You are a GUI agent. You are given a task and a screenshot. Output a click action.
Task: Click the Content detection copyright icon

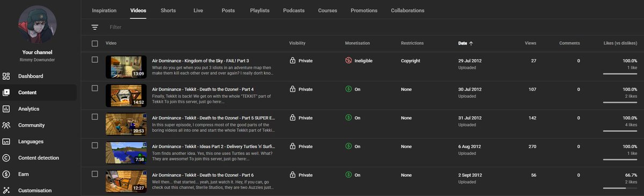[6, 158]
